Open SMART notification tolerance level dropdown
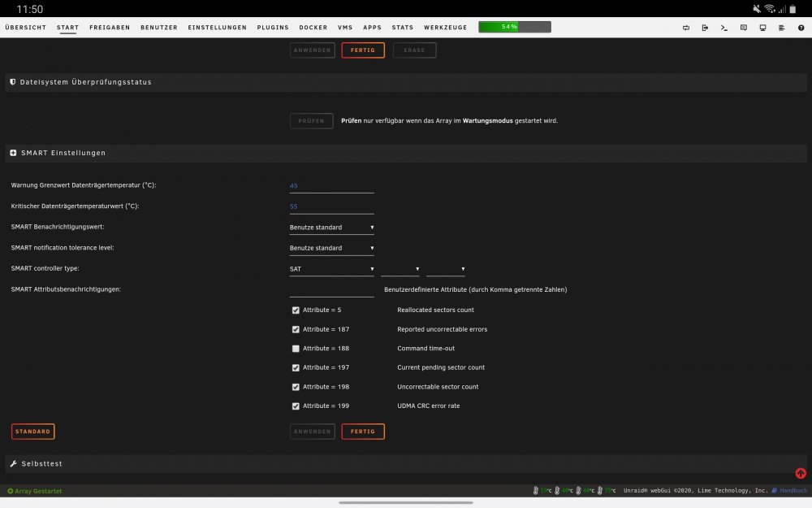 [x=331, y=248]
